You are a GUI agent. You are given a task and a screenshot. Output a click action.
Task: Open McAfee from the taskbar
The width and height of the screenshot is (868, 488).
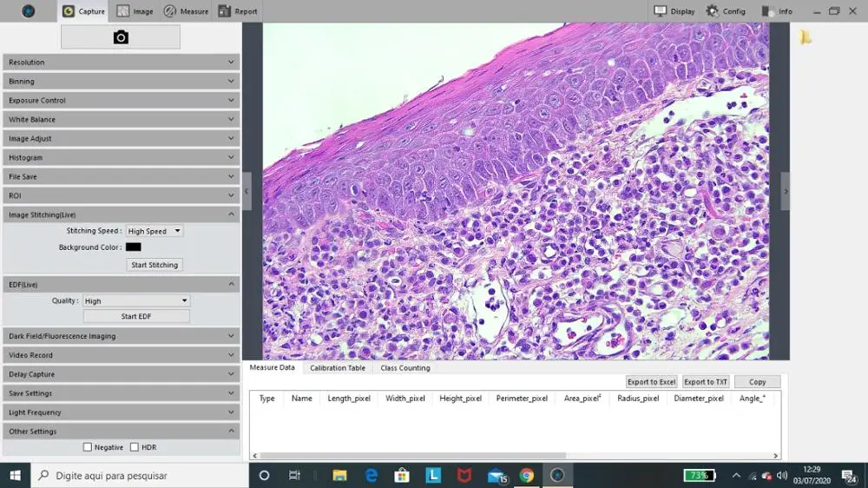(x=464, y=475)
